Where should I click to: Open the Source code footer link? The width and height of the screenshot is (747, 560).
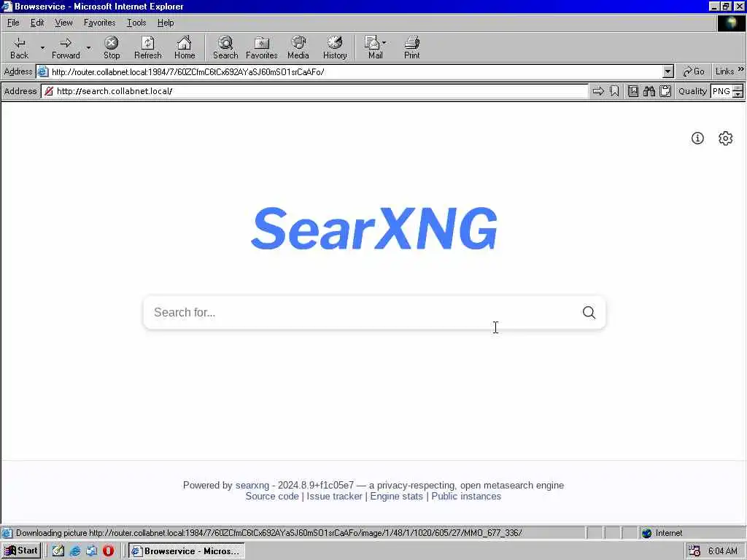272,496
